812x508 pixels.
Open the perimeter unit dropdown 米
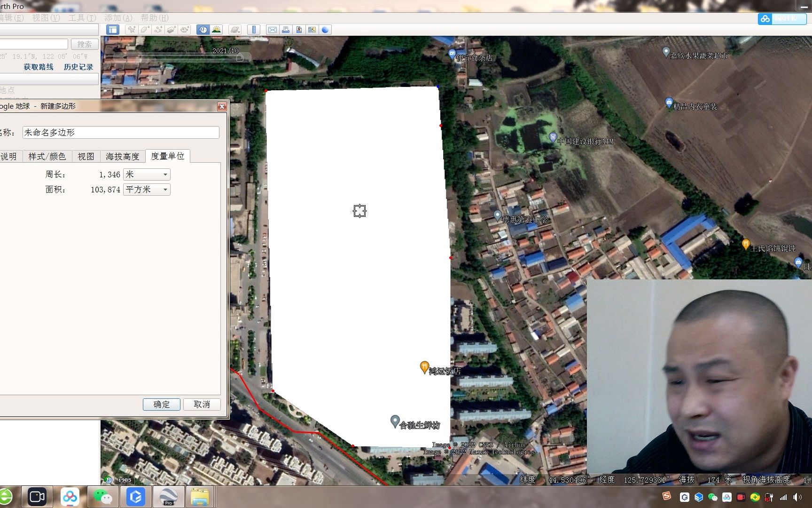tap(147, 175)
